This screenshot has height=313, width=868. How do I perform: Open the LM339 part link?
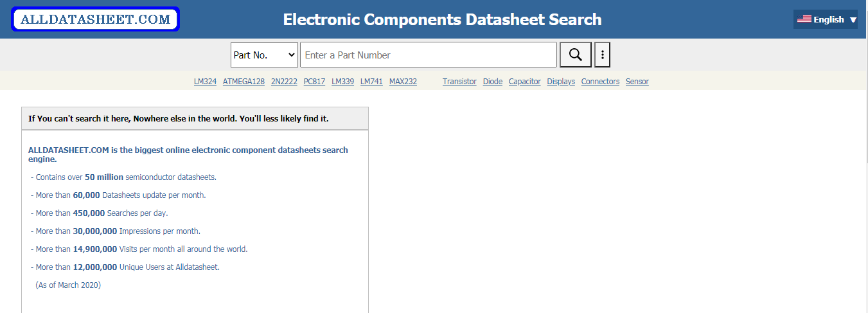342,82
